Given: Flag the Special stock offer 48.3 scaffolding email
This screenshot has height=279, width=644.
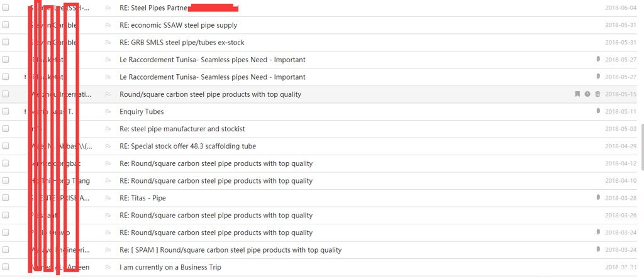Looking at the screenshot, I should [x=108, y=146].
